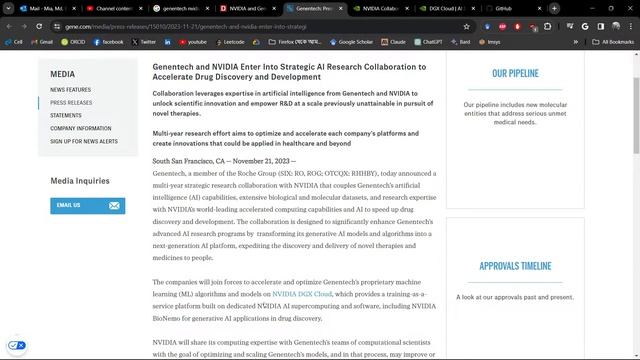Open the All Bookmarks folder
The width and height of the screenshot is (640, 360).
(x=613, y=42)
